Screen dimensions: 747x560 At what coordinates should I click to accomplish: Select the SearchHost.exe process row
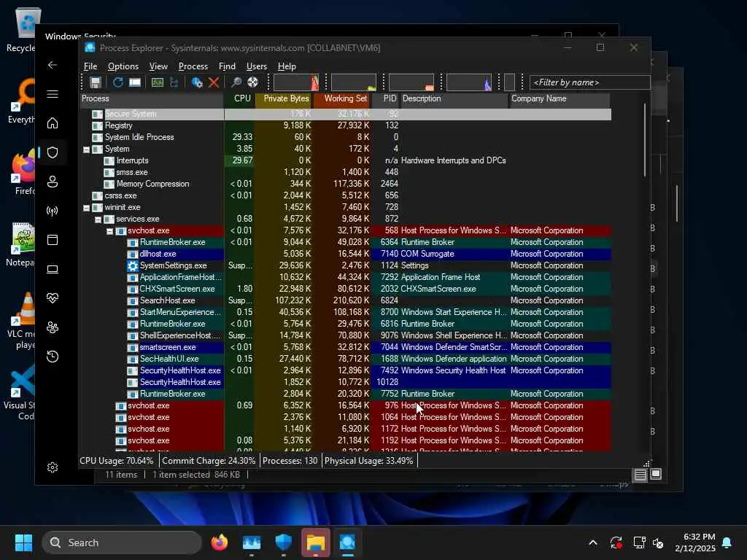[x=345, y=300]
